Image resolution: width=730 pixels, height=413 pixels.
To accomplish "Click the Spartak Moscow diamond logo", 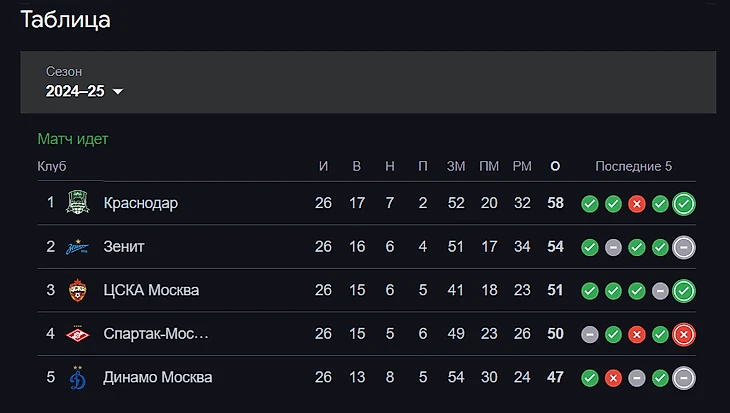I will [x=77, y=334].
